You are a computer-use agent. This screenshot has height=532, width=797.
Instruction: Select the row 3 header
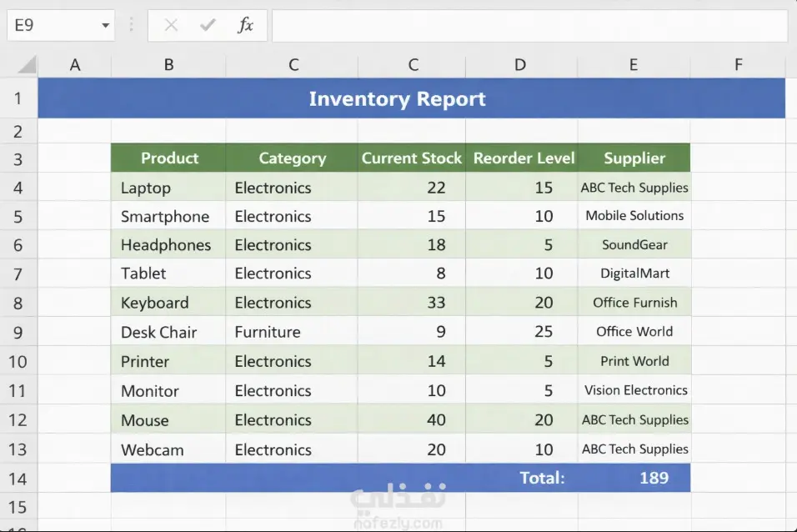(18, 158)
